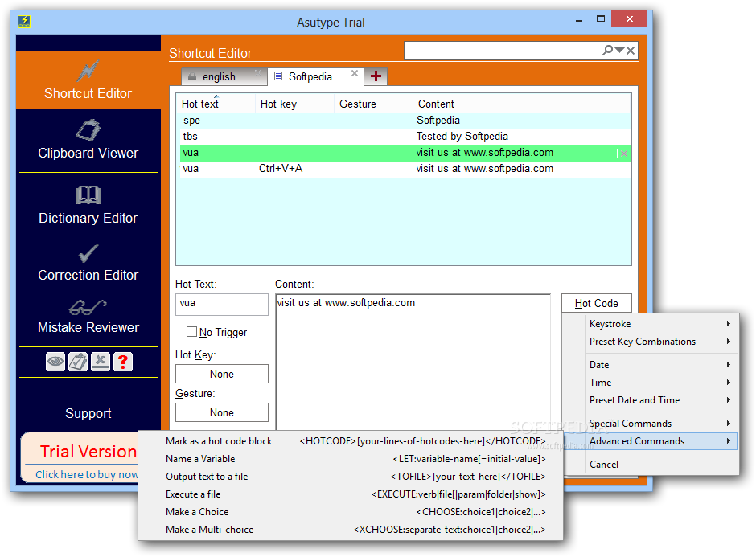This screenshot has height=557, width=756.
Task: Expand the Preset Key Combinations submenu
Action: point(659,342)
